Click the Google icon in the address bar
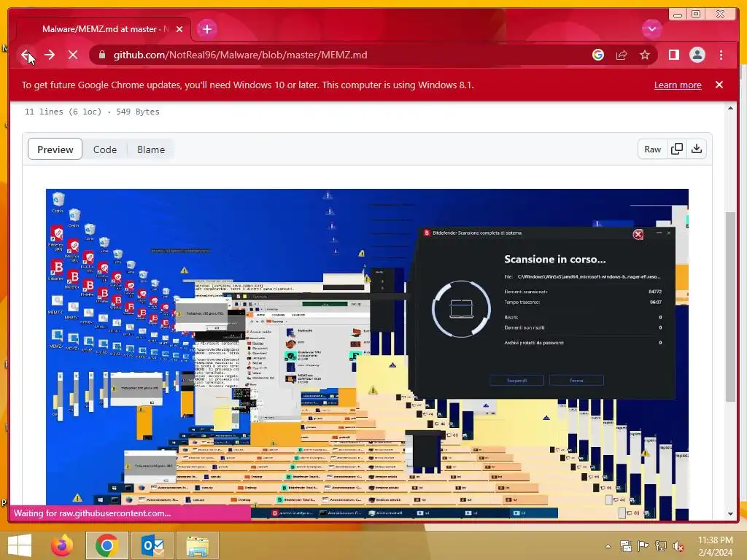The height and width of the screenshot is (560, 747). pyautogui.click(x=598, y=55)
